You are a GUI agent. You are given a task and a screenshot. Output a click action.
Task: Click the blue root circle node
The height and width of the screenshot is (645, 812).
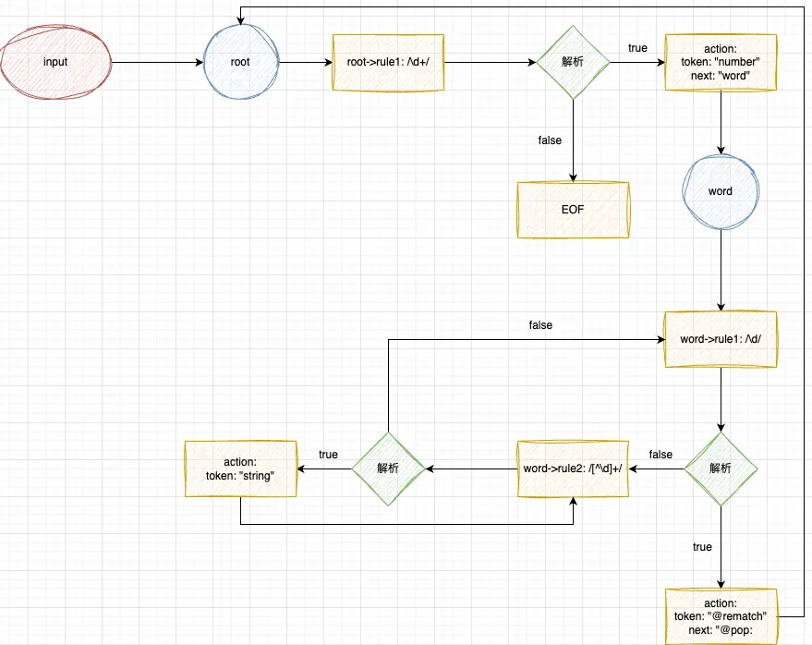[x=241, y=62]
